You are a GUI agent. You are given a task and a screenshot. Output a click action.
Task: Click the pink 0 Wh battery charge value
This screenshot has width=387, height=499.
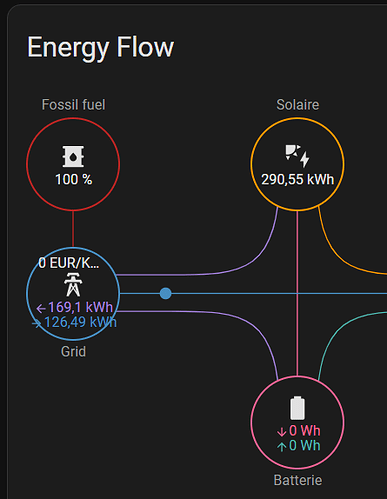coord(305,431)
